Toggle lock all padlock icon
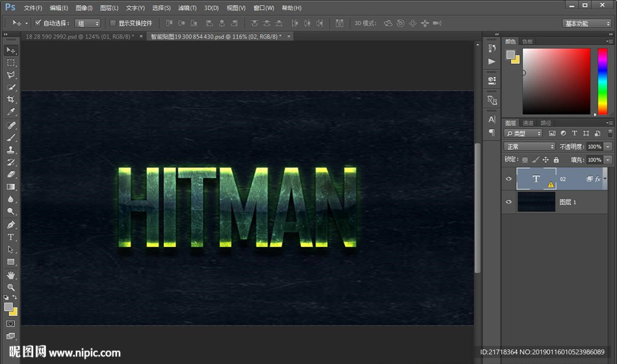Screen dimensions: 617x364 pyautogui.click(x=556, y=160)
